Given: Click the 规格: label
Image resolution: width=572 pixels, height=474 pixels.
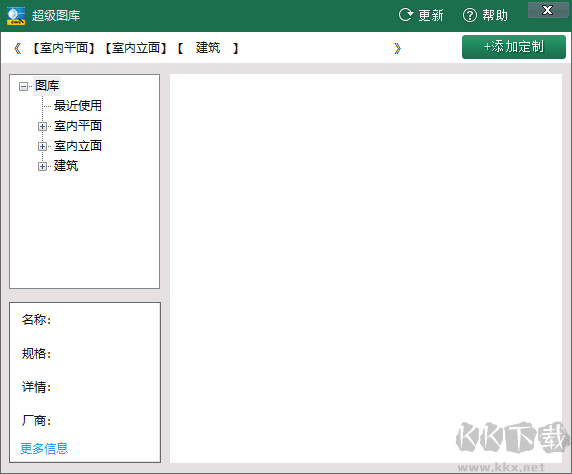Looking at the screenshot, I should tap(36, 354).
